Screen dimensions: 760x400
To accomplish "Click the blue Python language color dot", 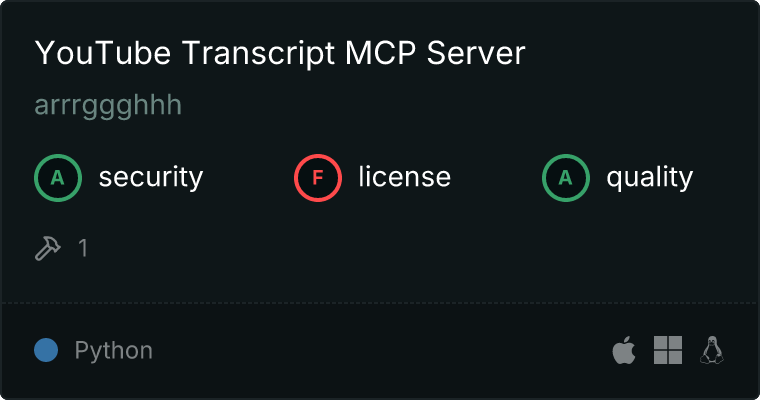I will (46, 350).
